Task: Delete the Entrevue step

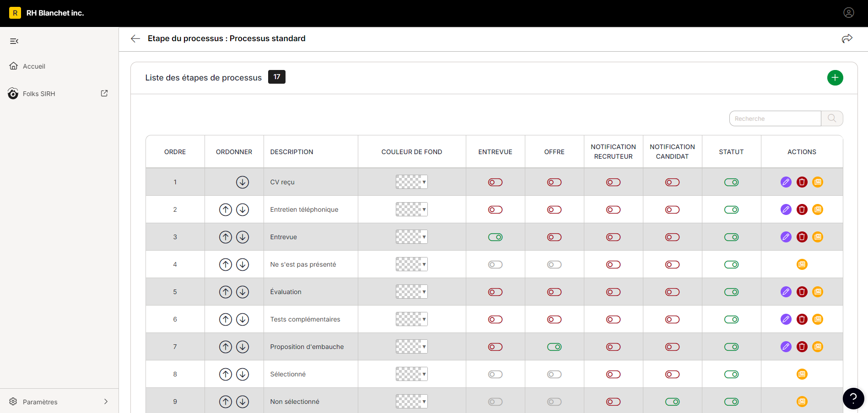Action: click(x=802, y=237)
